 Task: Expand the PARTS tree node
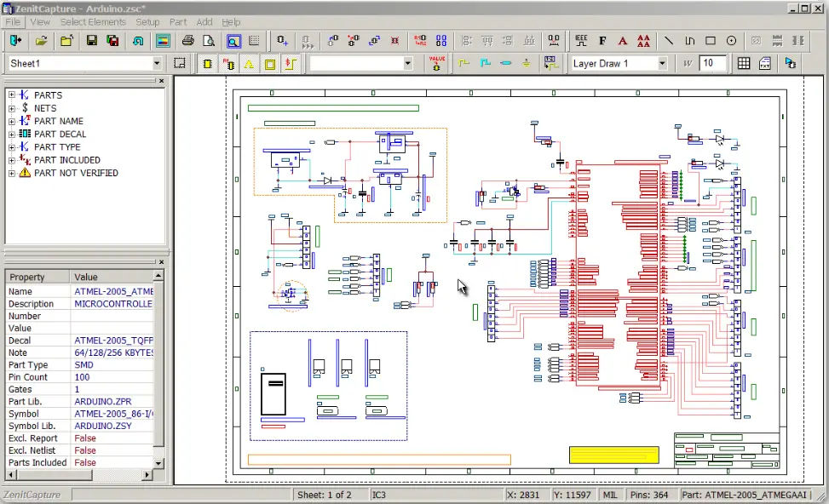click(x=12, y=95)
